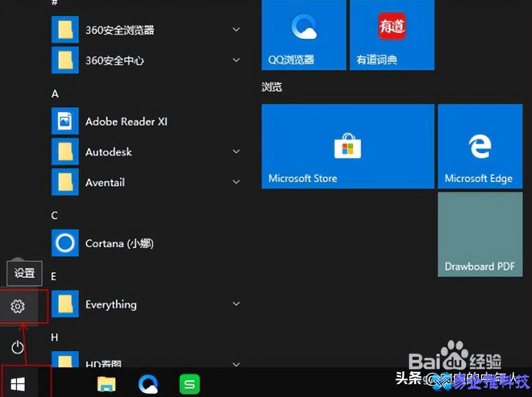Expand the Everything folder chevron
Screen dimensions: 532x397
pos(236,304)
